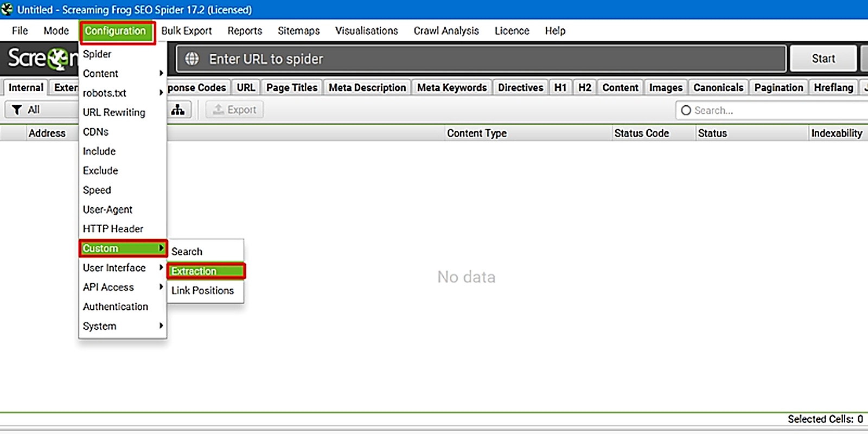The image size is (868, 434).
Task: Switch to the H2 tab
Action: (585, 88)
